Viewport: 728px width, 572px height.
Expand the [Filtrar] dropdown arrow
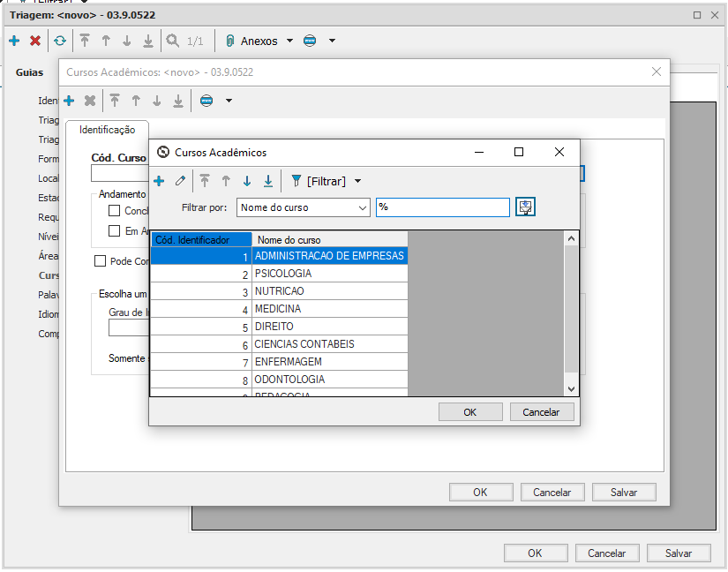[x=357, y=181]
